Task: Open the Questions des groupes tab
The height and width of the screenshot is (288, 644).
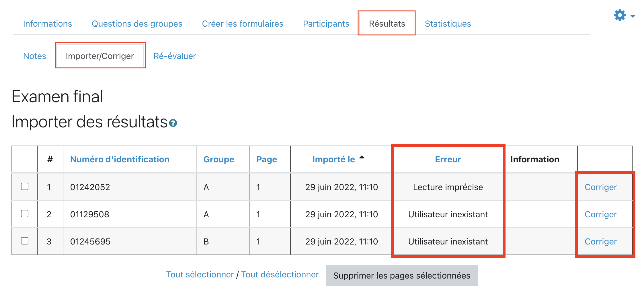Action: pyautogui.click(x=137, y=24)
